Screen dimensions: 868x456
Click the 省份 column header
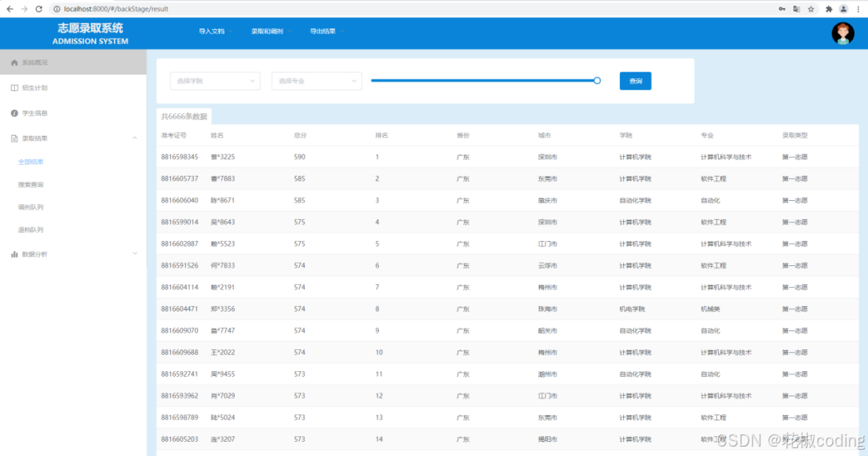point(463,136)
